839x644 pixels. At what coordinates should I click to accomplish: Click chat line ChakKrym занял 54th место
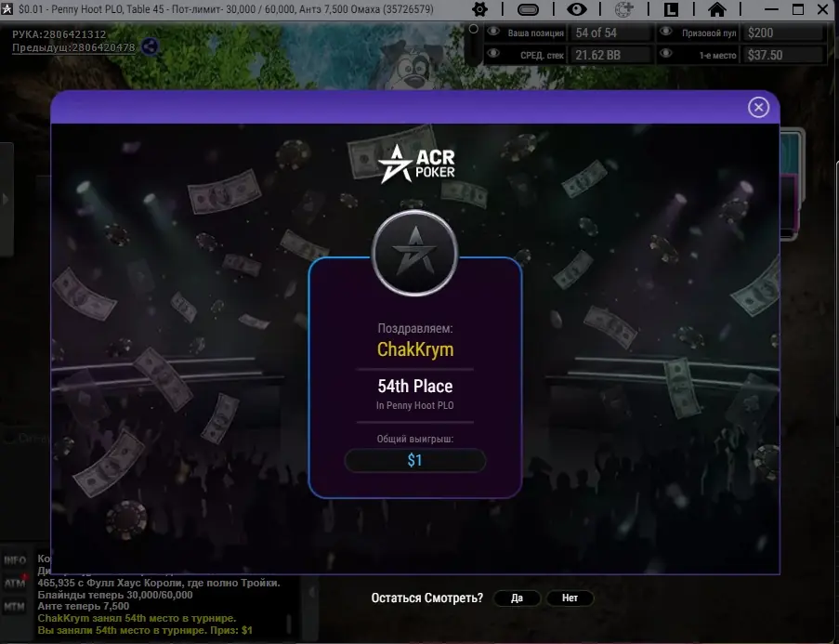[137, 618]
